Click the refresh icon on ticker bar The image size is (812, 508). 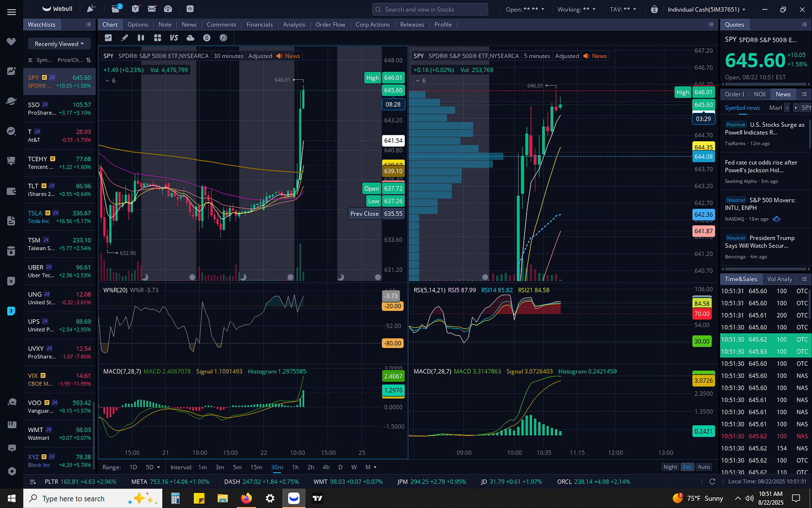coord(712,481)
